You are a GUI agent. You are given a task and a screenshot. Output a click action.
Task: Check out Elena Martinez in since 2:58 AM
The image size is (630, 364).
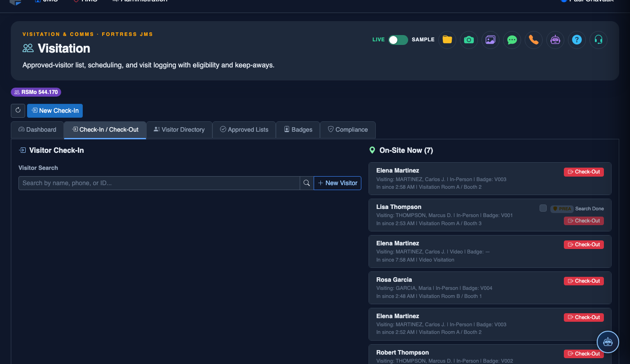tap(584, 172)
